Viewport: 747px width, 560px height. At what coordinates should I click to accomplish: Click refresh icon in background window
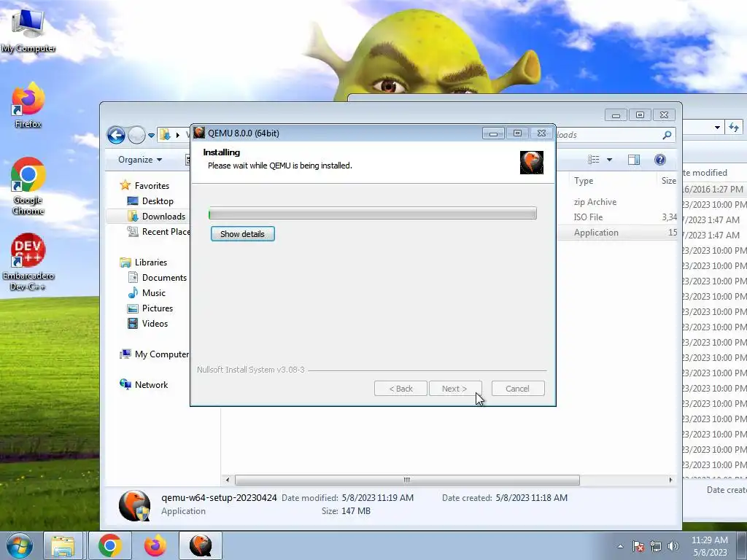click(x=734, y=127)
